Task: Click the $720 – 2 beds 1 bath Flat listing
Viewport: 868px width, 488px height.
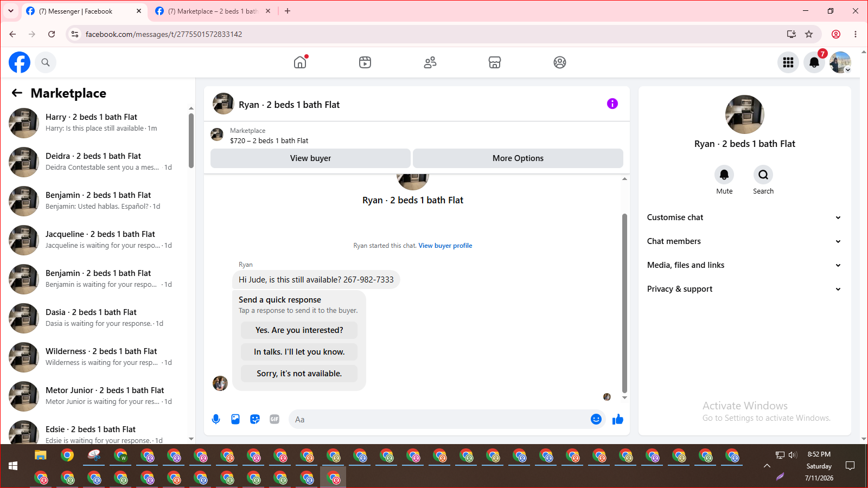Action: click(269, 140)
